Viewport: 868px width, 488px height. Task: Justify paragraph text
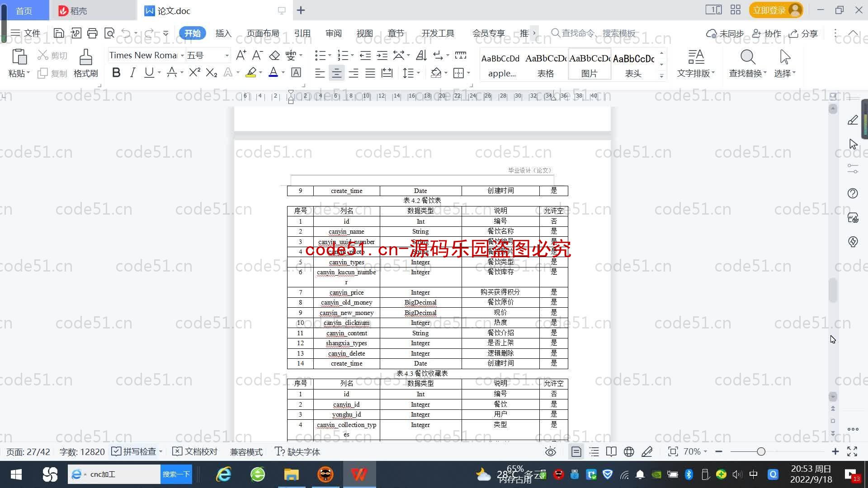370,73
